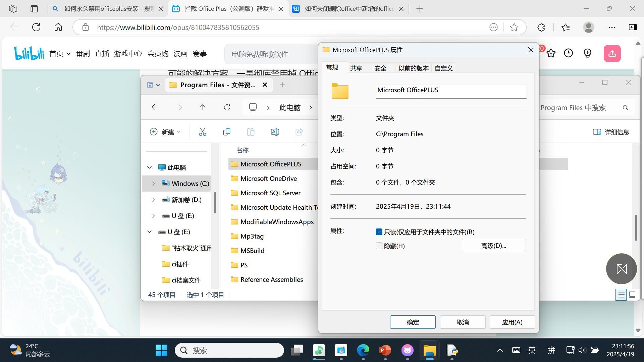Click 应用(A) button

512,322
